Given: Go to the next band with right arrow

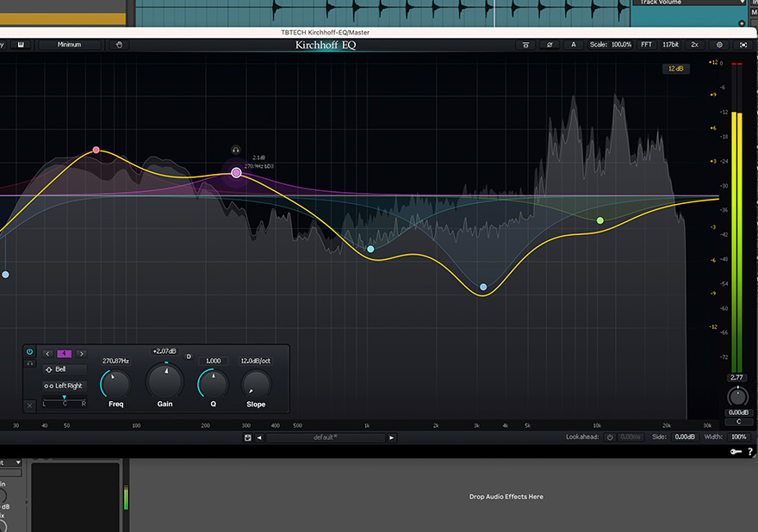Looking at the screenshot, I should (x=82, y=353).
